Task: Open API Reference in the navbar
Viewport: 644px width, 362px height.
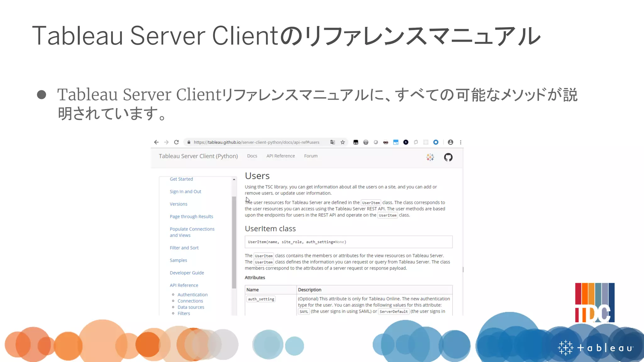Action: tap(280, 156)
